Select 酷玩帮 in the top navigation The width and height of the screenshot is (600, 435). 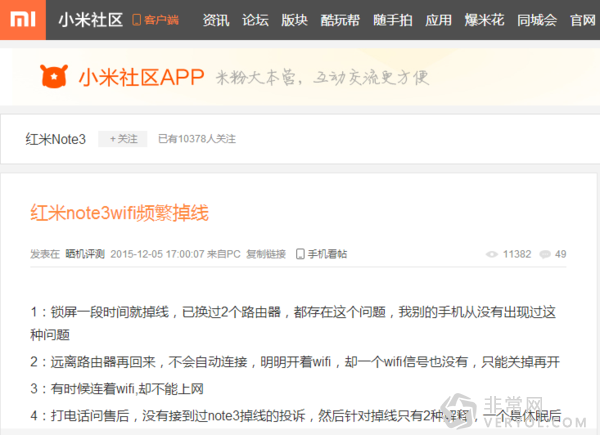340,20
